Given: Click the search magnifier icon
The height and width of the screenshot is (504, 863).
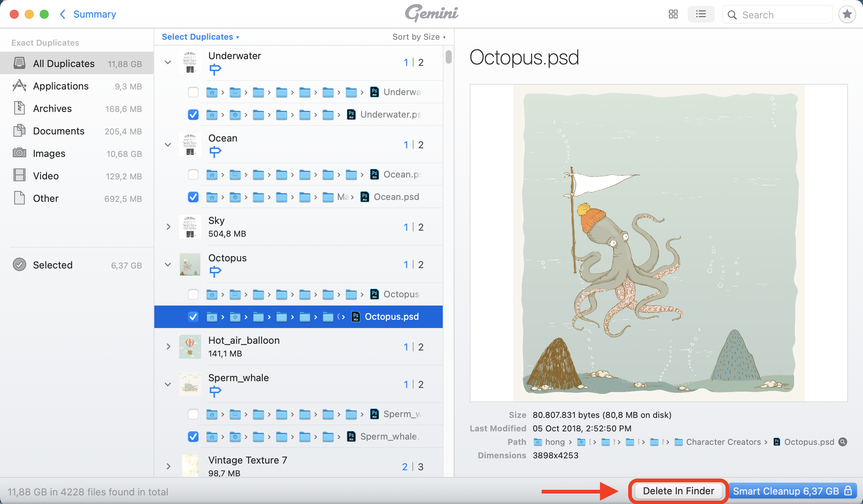Looking at the screenshot, I should (732, 15).
